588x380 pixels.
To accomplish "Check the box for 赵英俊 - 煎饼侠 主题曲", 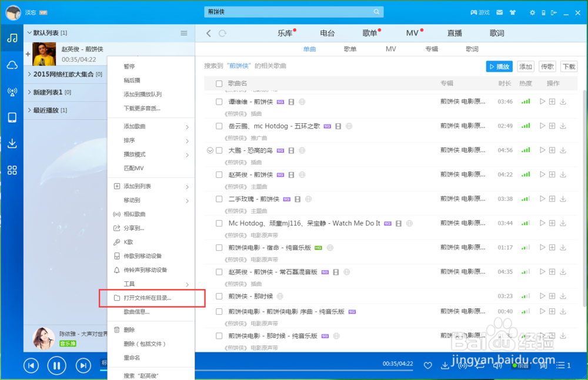I will click(219, 174).
